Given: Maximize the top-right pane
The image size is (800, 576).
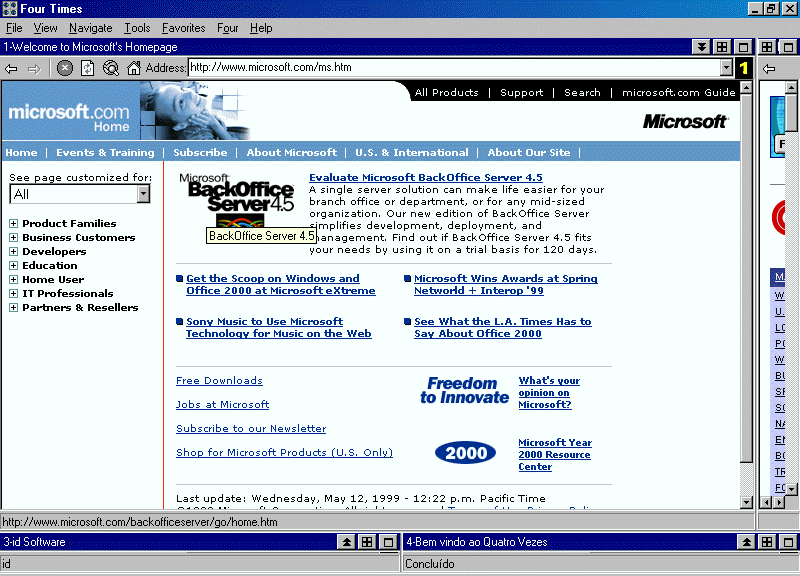Looking at the screenshot, I should (x=788, y=47).
